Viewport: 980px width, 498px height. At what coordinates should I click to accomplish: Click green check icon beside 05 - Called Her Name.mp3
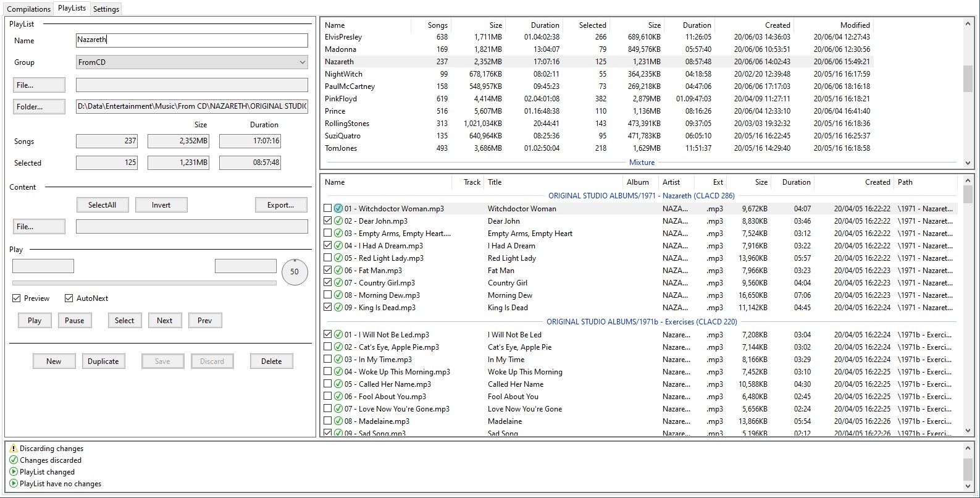(x=338, y=384)
